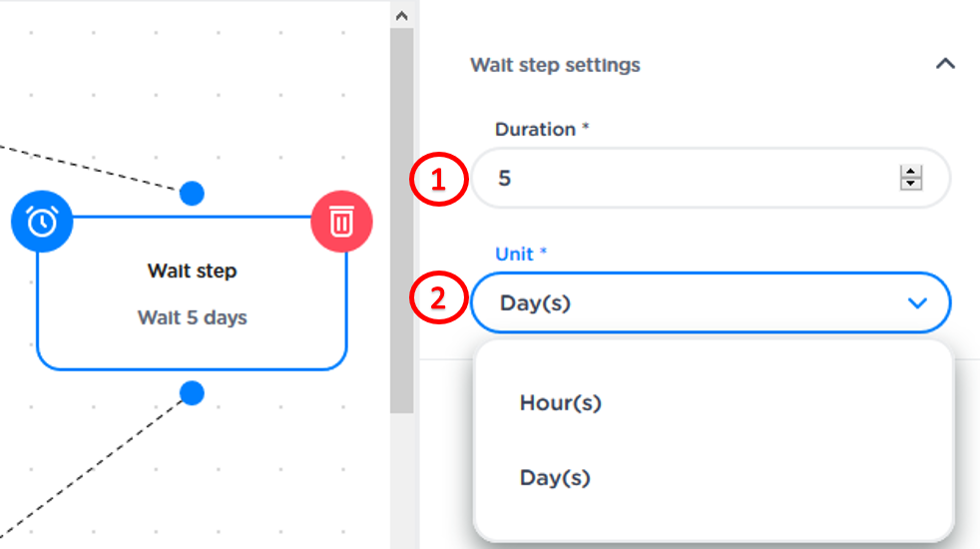Click the red circled number 2 marker

437,299
